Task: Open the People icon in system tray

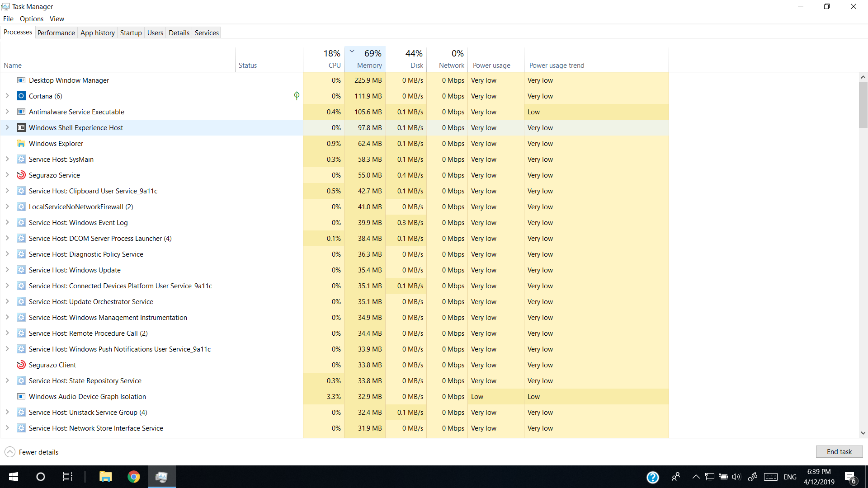Action: tap(676, 477)
